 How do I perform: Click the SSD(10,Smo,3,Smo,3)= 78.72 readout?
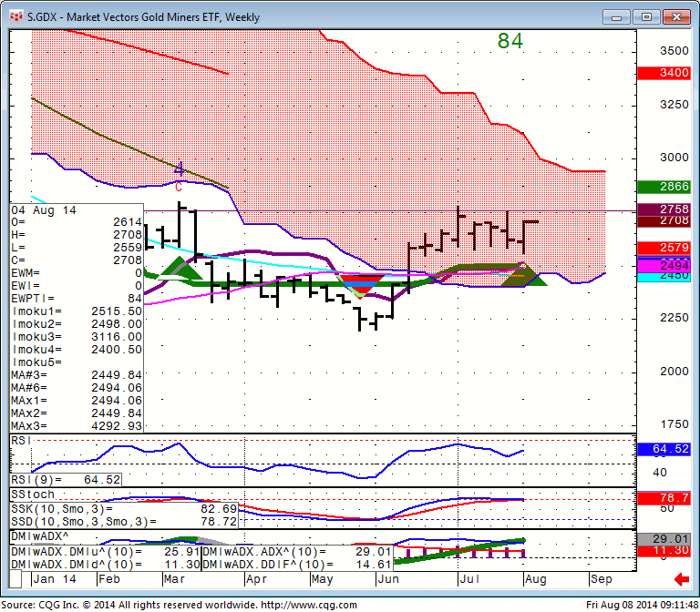pos(124,522)
